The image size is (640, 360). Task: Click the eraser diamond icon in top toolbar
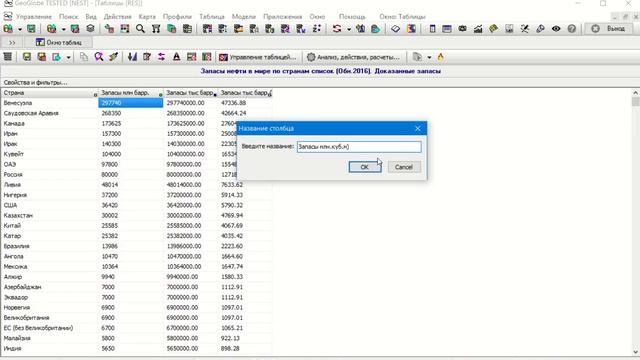coord(395,29)
